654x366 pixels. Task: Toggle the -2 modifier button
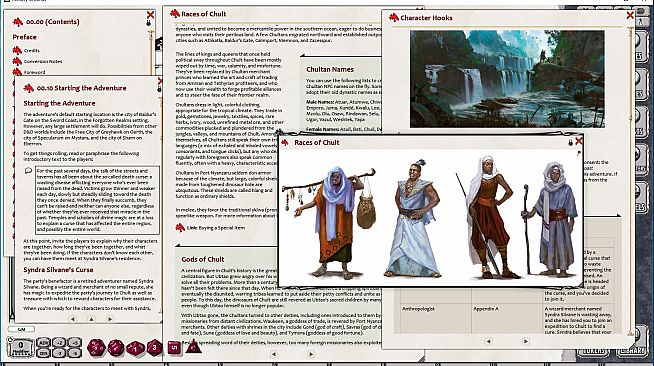point(59,353)
